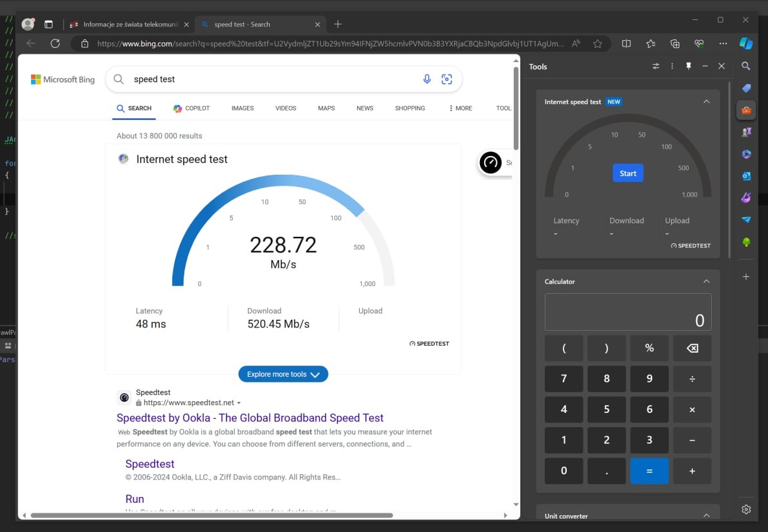Click the favorites star in address bar
768x532 pixels.
click(597, 43)
